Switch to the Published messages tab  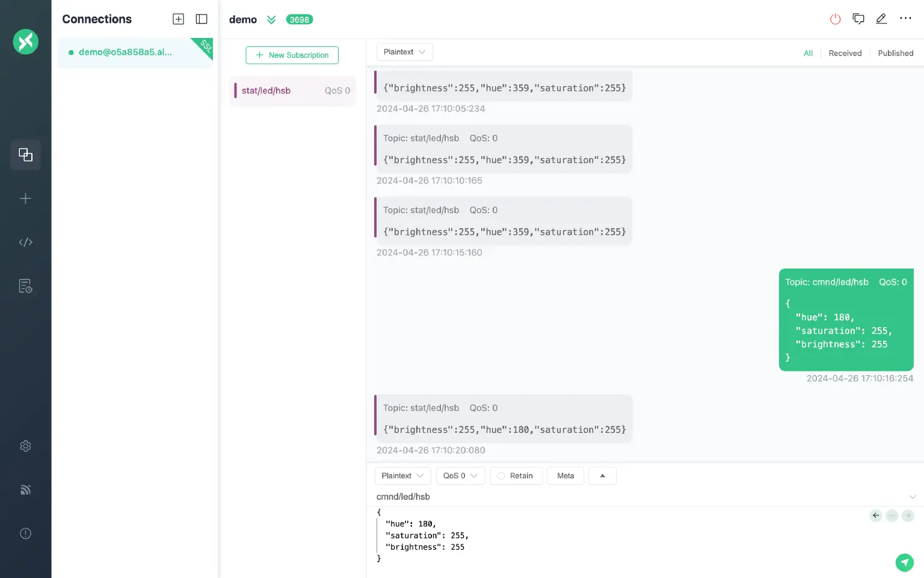[x=895, y=53]
